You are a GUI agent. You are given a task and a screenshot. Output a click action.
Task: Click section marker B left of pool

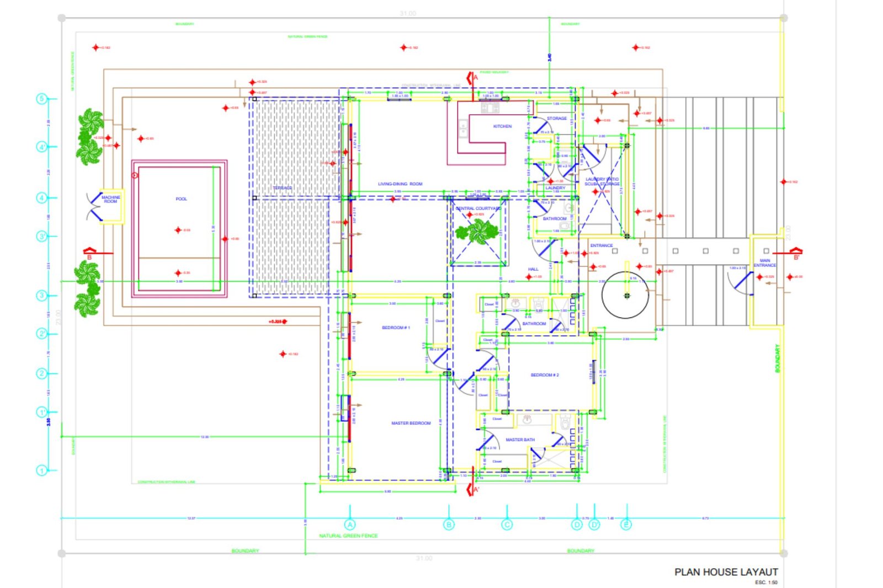click(x=89, y=254)
